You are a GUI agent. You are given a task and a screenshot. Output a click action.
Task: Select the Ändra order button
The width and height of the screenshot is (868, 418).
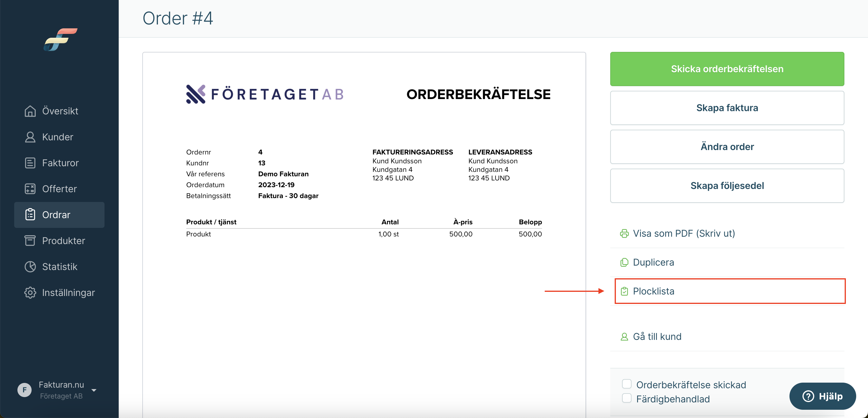coord(727,147)
